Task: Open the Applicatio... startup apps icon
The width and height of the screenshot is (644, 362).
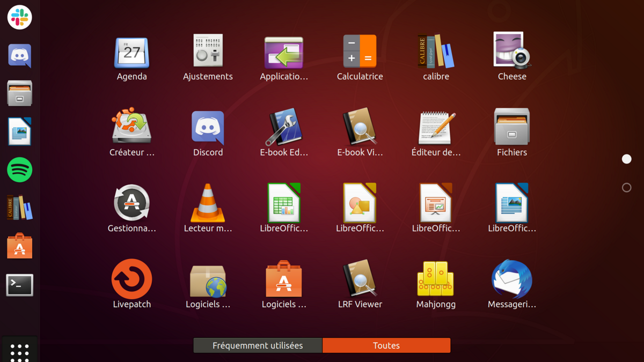Action: pos(284,53)
